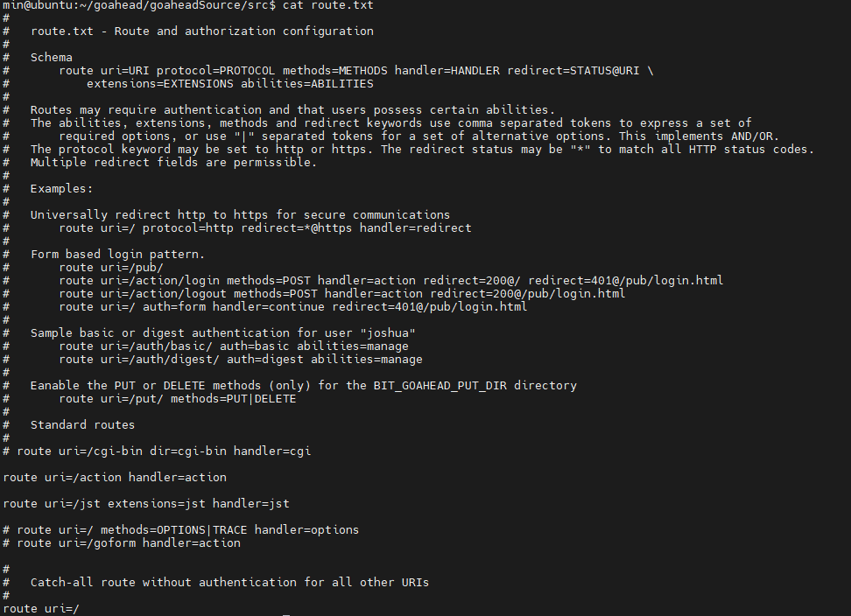Click the '/auth/digest/' route line
851x616 pixels.
click(x=240, y=360)
